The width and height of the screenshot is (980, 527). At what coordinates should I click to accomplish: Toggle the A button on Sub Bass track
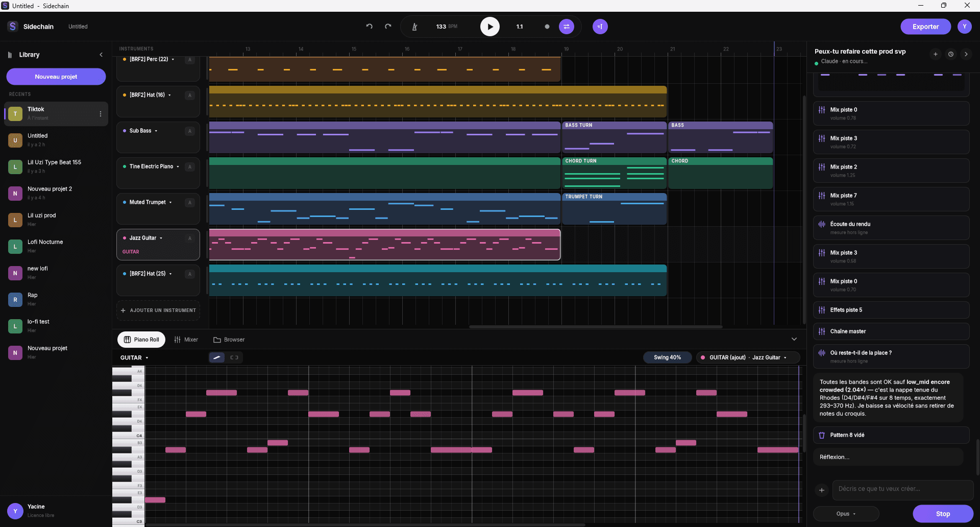tap(190, 131)
